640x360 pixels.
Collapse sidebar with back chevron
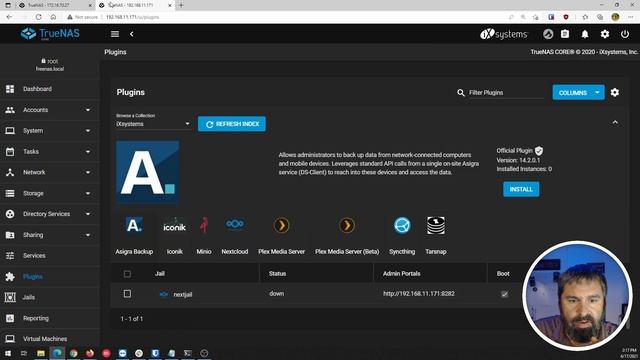coord(131,34)
